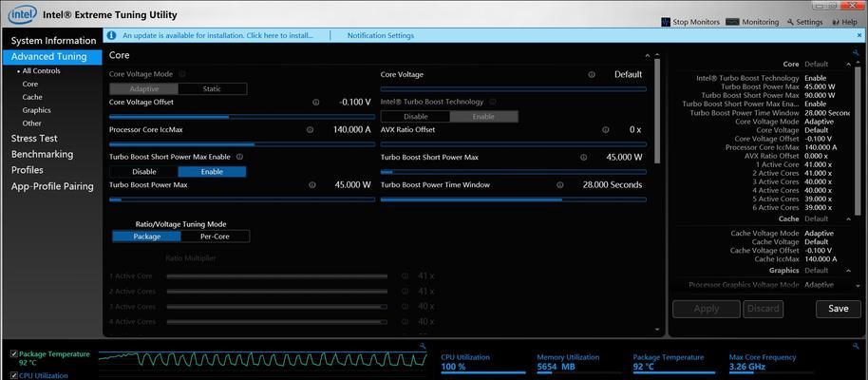Disable Turbo Boost Short Power Max
Viewport: 868px width, 380px height.
(144, 172)
